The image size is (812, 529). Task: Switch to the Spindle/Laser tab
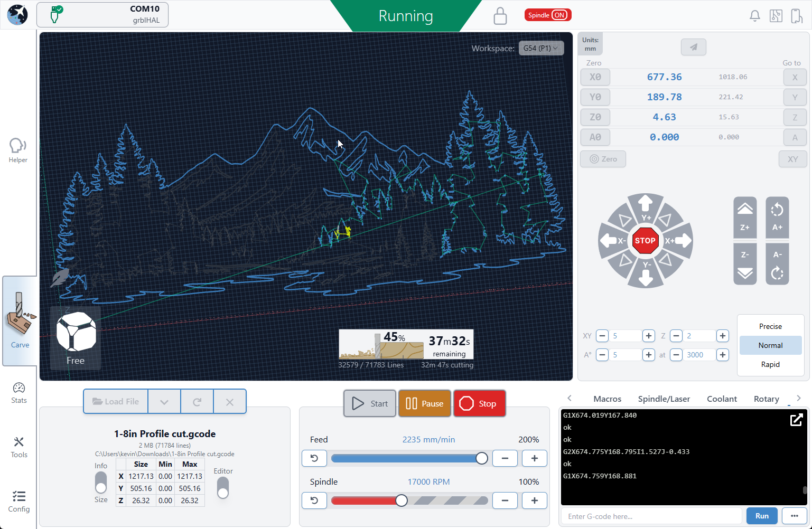(664, 399)
